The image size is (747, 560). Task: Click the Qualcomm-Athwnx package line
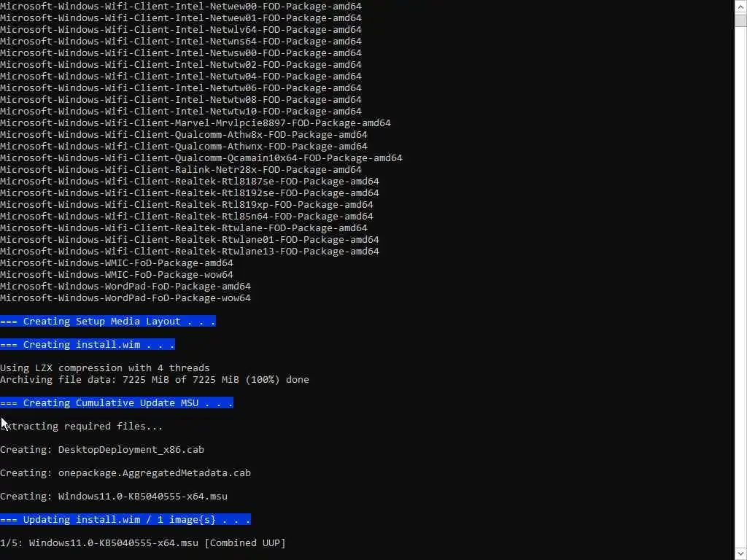(184, 146)
